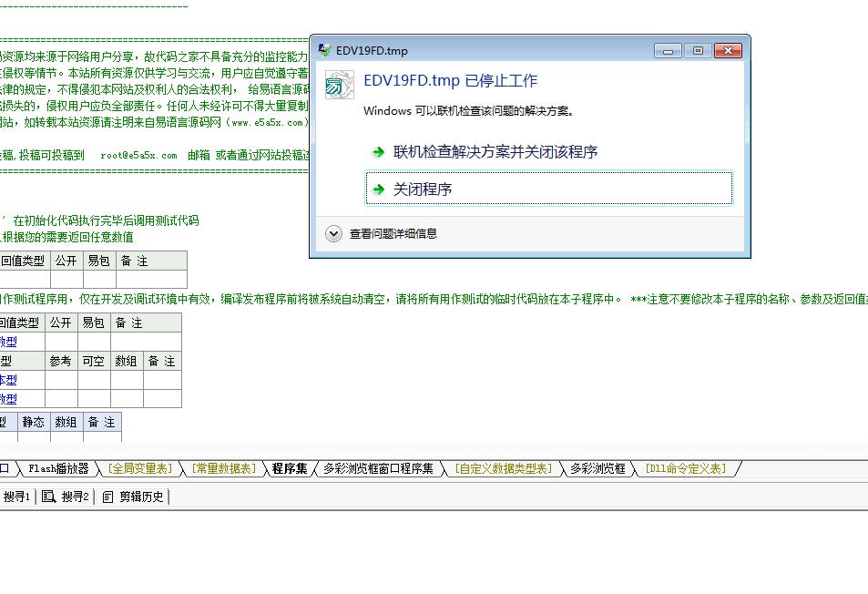Open the 搜寻1 panel tab
This screenshot has height=594, width=868.
coord(16,497)
